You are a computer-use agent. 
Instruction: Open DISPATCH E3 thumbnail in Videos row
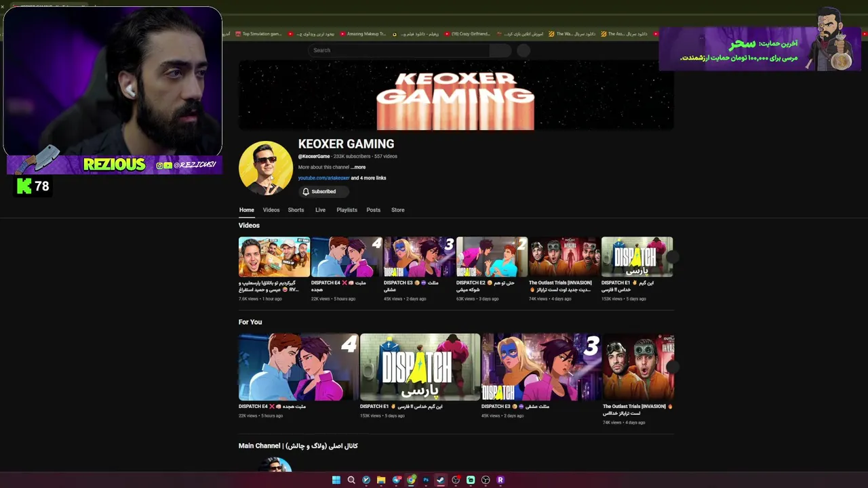[x=419, y=257]
